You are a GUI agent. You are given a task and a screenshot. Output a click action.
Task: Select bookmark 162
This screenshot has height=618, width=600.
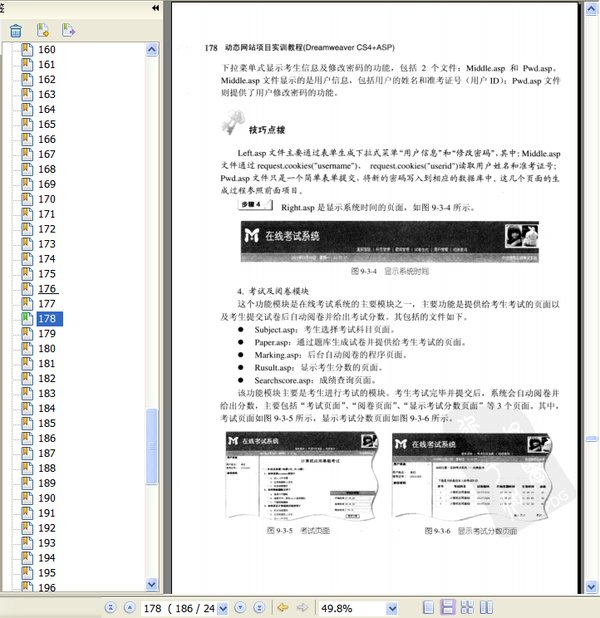(47, 80)
